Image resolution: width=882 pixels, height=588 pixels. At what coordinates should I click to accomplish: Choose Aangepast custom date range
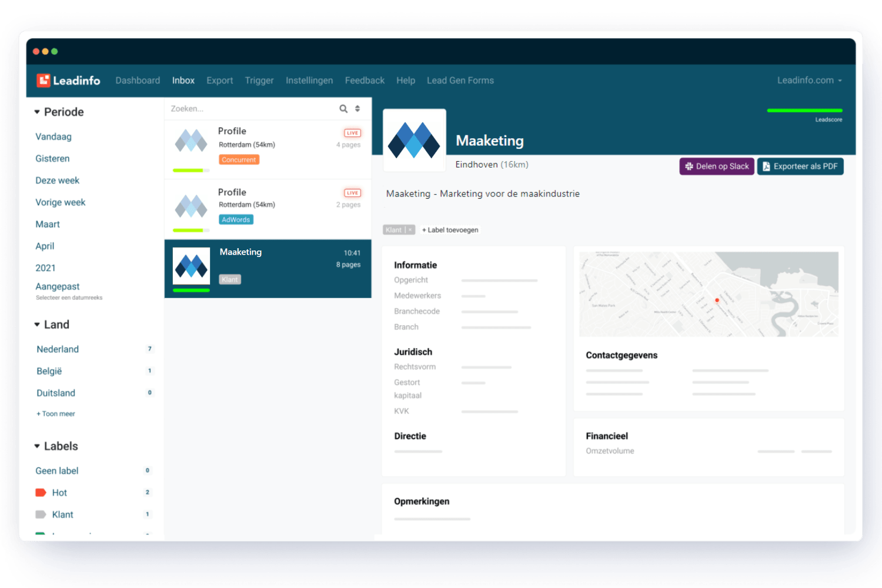(58, 286)
